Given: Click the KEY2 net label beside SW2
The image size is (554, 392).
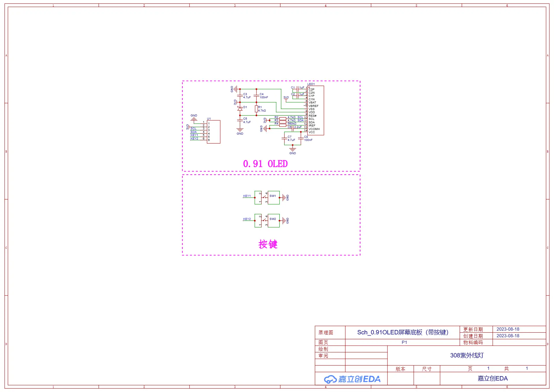Looking at the screenshot, I should click(x=247, y=219).
